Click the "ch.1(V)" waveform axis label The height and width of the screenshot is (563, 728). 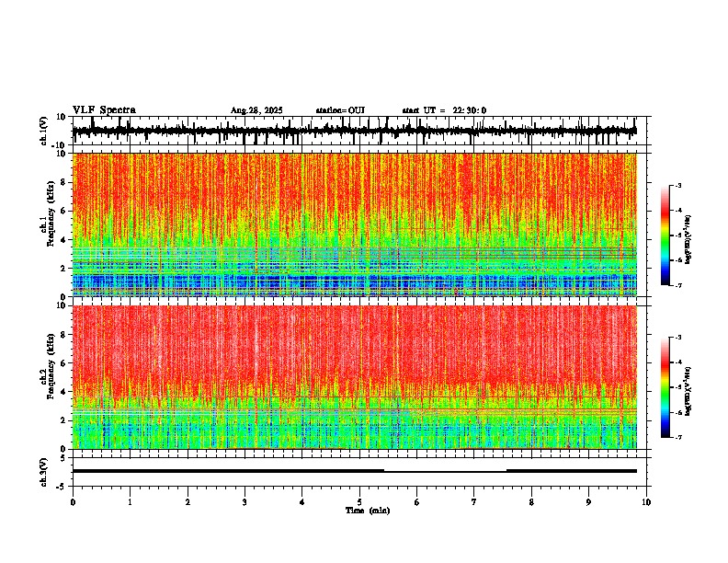44,131
